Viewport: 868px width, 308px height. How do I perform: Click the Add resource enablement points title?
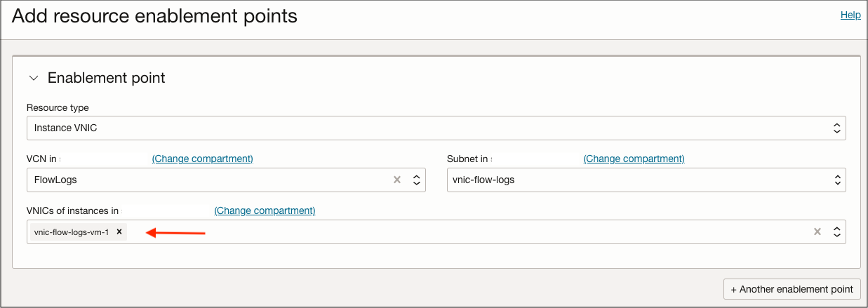[154, 16]
